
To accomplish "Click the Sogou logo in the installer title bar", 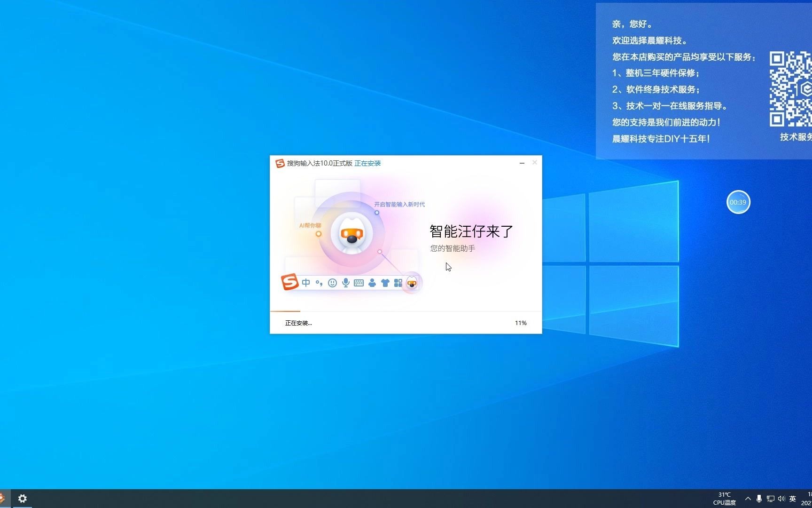I will point(280,163).
